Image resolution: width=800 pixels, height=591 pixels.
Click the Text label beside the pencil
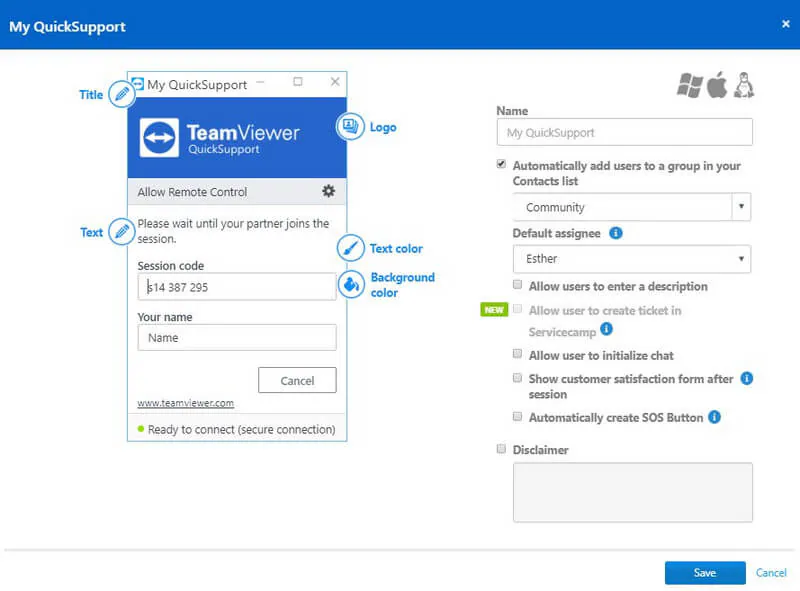click(x=91, y=232)
